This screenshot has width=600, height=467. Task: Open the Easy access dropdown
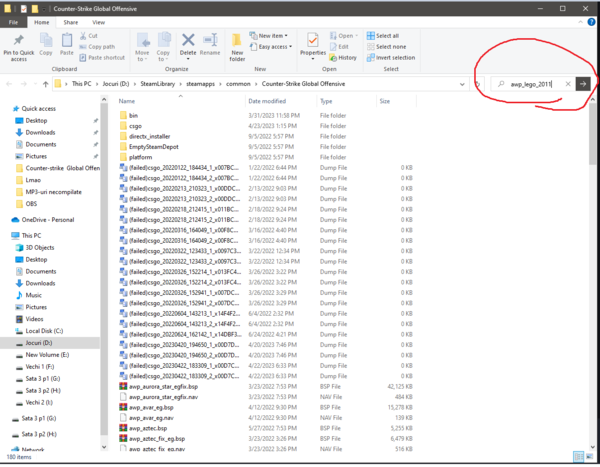pyautogui.click(x=271, y=47)
